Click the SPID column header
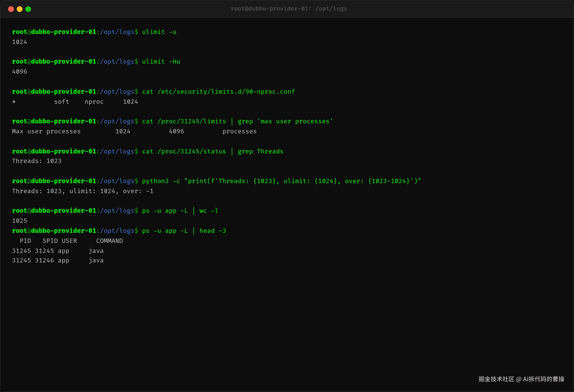The width and height of the screenshot is (574, 392). coord(50,241)
